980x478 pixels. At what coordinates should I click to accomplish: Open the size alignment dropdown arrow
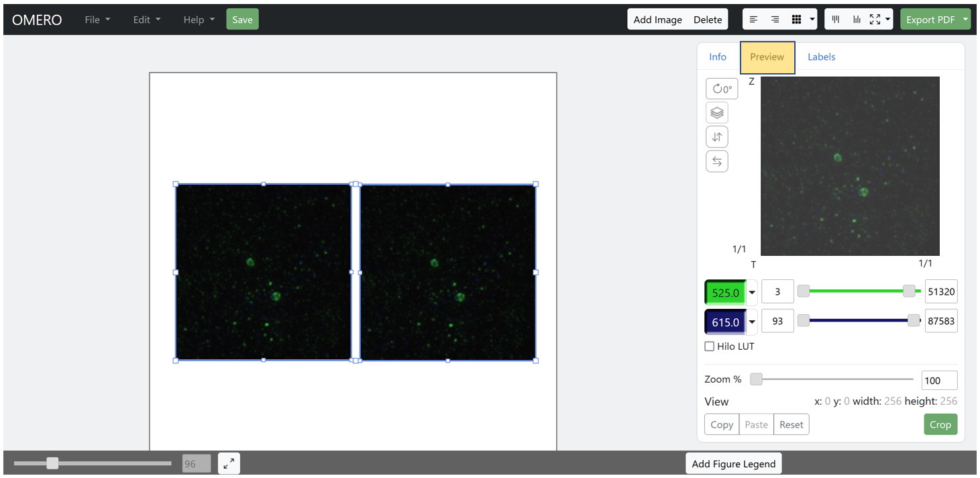pos(888,19)
